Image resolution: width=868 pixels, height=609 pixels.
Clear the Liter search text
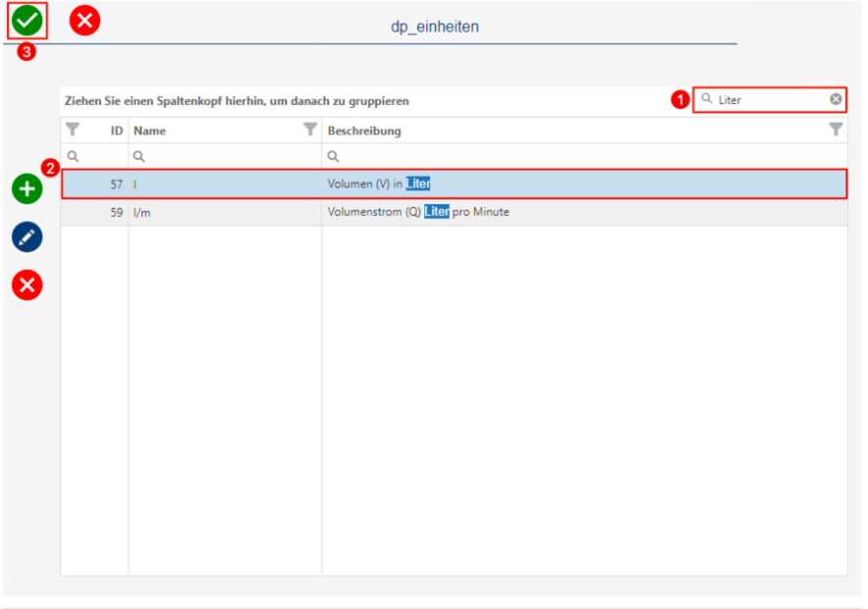tap(836, 99)
